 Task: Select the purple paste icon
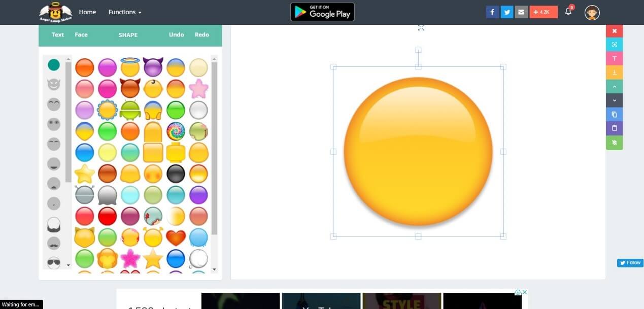[x=614, y=128]
